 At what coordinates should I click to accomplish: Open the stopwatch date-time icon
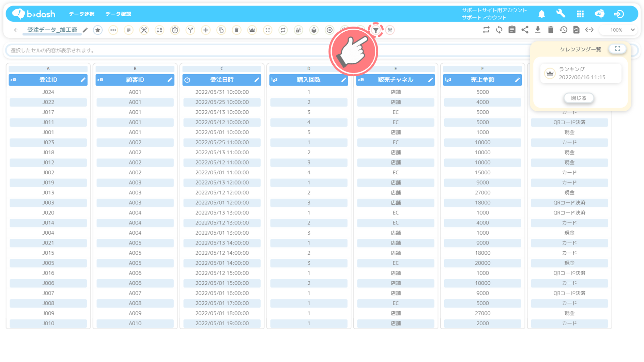(x=175, y=30)
